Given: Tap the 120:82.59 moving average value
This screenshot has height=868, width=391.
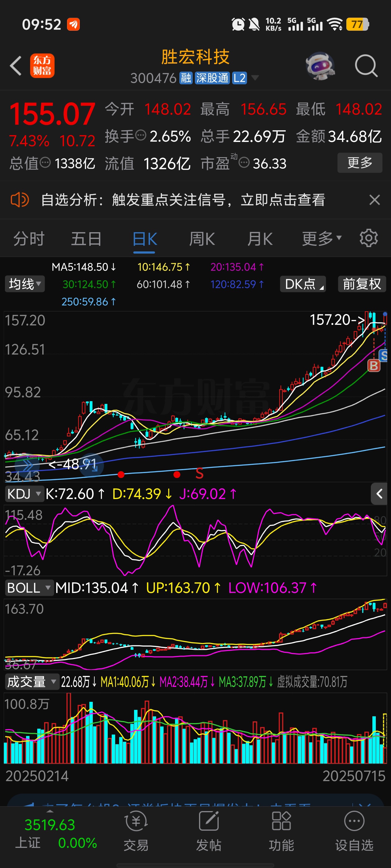Looking at the screenshot, I should (237, 284).
